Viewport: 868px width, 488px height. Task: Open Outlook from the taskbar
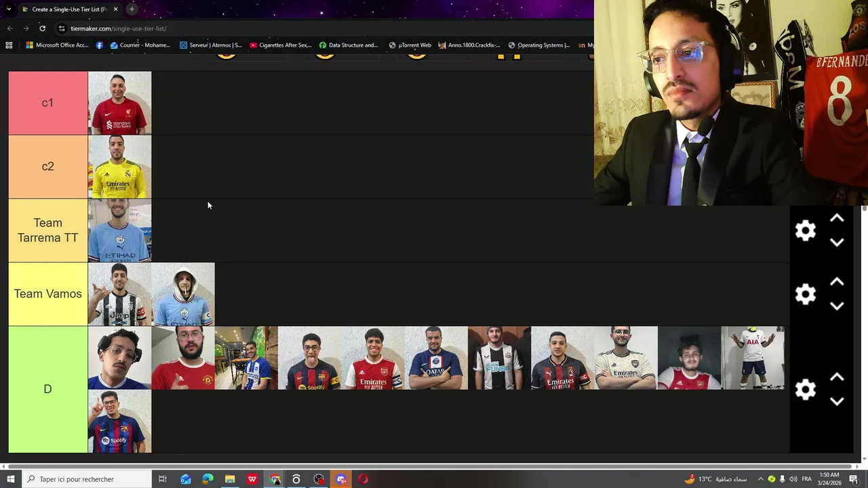[185, 479]
